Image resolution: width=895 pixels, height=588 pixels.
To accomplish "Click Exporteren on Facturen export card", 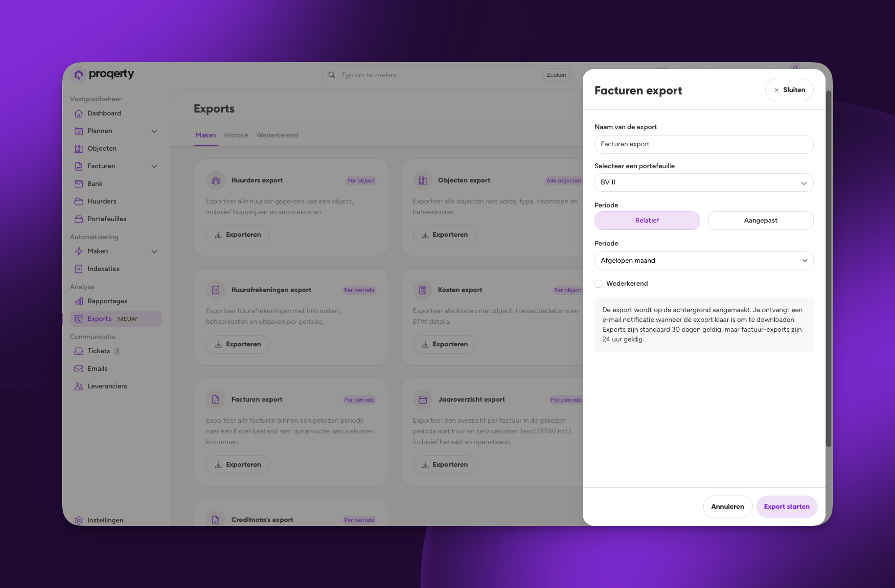I will tap(237, 465).
